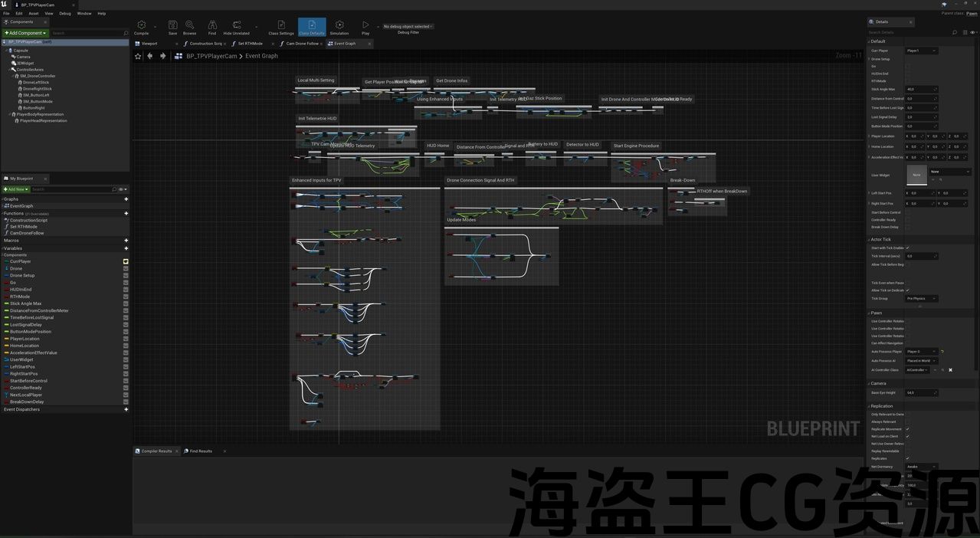Open the Debug menu

pos(65,13)
